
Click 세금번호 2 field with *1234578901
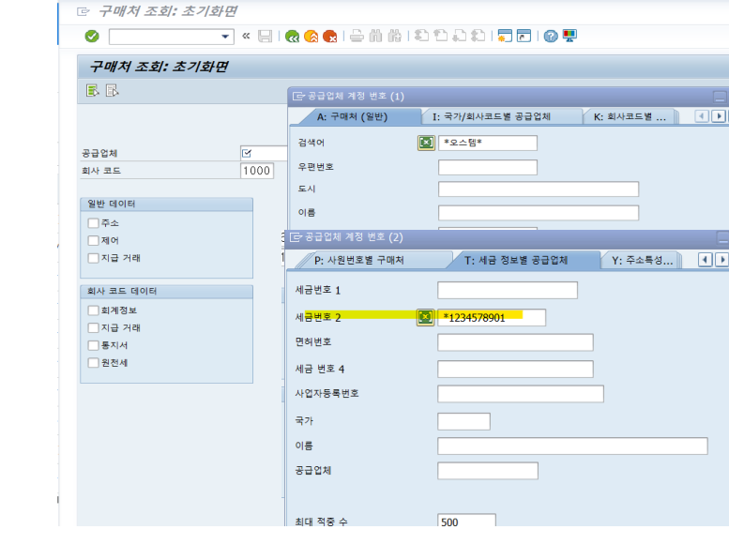492,317
